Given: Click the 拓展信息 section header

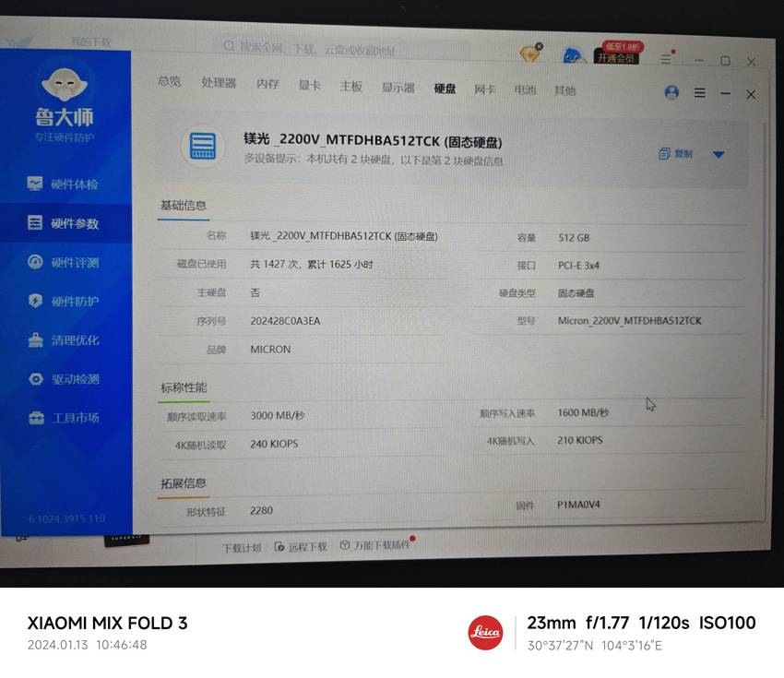Looking at the screenshot, I should point(183,483).
